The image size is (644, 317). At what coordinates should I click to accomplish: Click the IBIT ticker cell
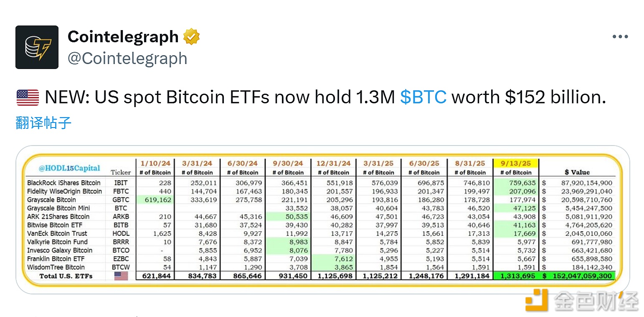click(x=121, y=183)
